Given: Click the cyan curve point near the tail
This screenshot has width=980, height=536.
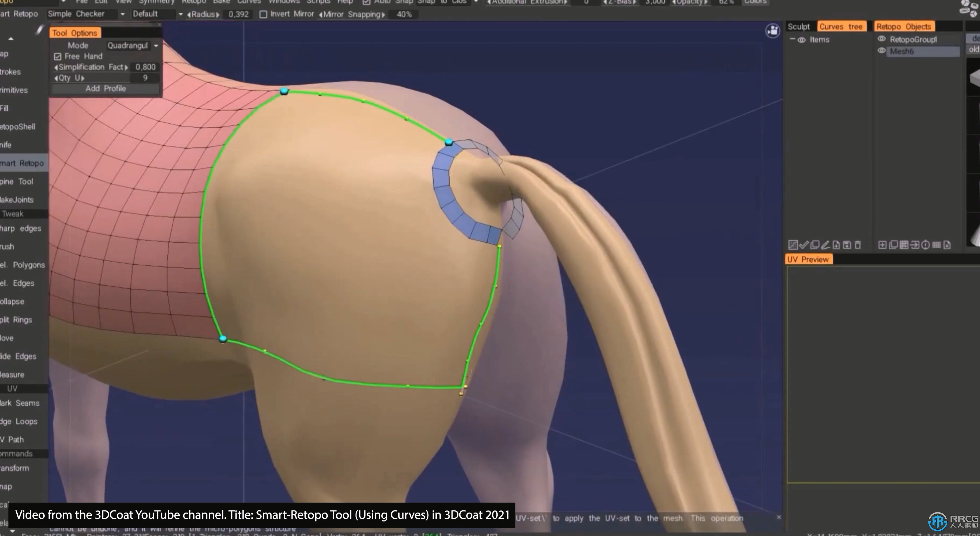Looking at the screenshot, I should tap(449, 142).
